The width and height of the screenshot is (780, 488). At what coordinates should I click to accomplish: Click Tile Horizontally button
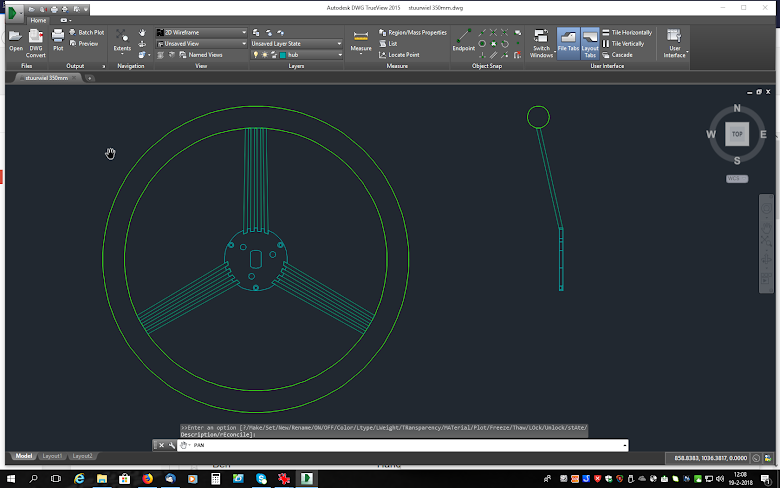(x=626, y=33)
